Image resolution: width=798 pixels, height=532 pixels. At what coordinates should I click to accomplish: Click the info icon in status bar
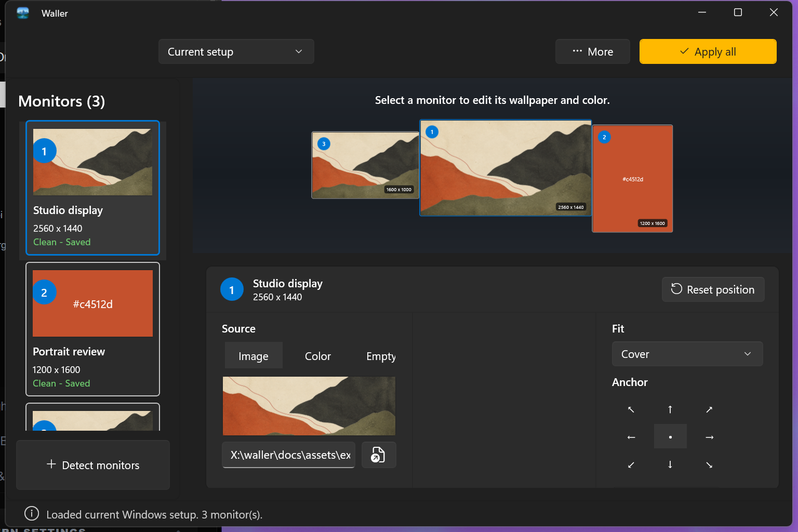pos(32,514)
